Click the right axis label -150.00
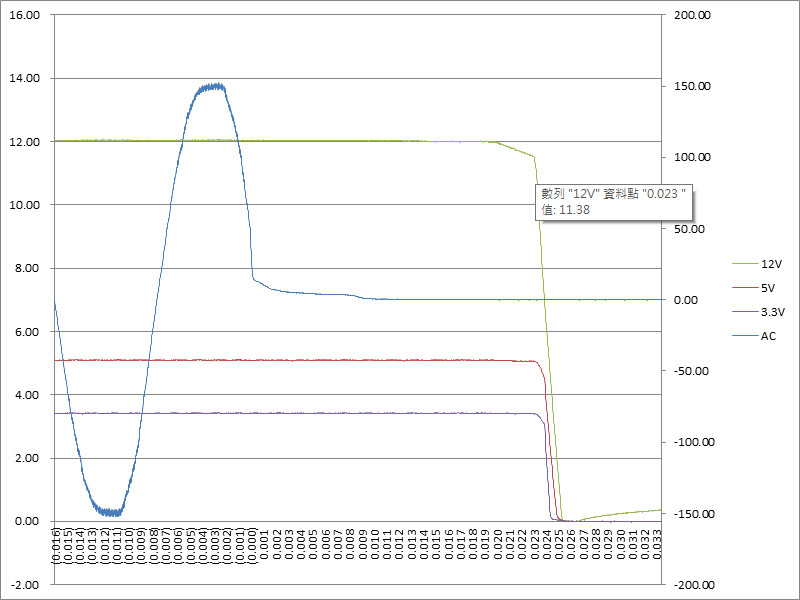The image size is (800, 600). [x=694, y=514]
